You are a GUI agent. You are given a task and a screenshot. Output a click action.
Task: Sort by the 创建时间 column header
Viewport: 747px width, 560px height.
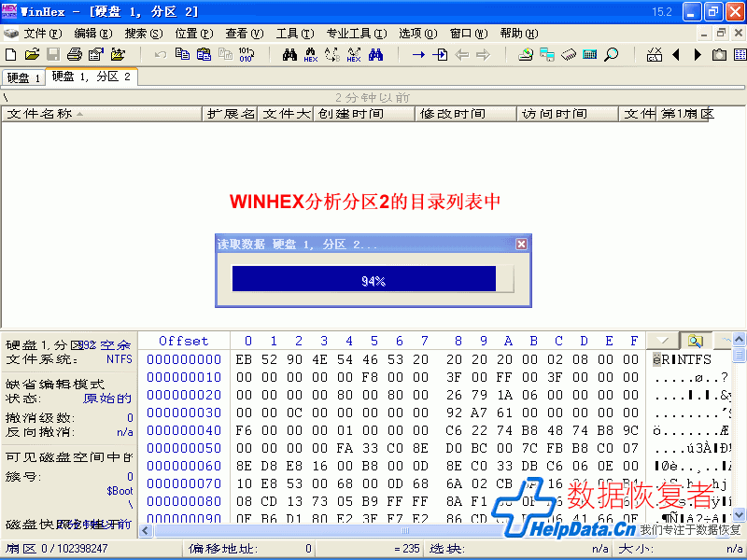[364, 114]
